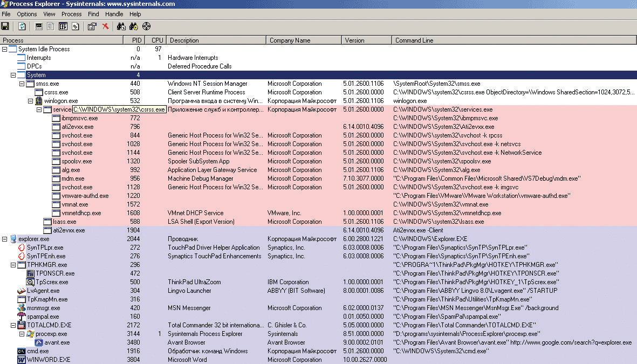Select the csrss.exe process row

click(318, 92)
